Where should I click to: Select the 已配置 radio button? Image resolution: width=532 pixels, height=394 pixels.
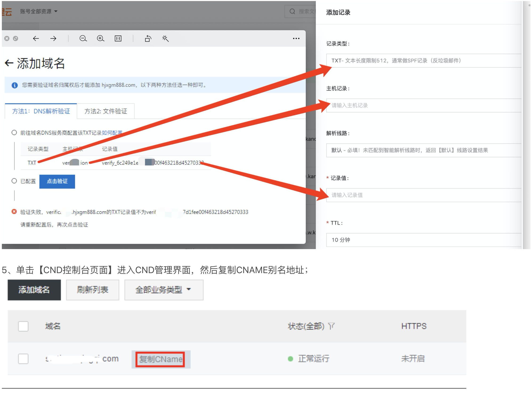14,181
